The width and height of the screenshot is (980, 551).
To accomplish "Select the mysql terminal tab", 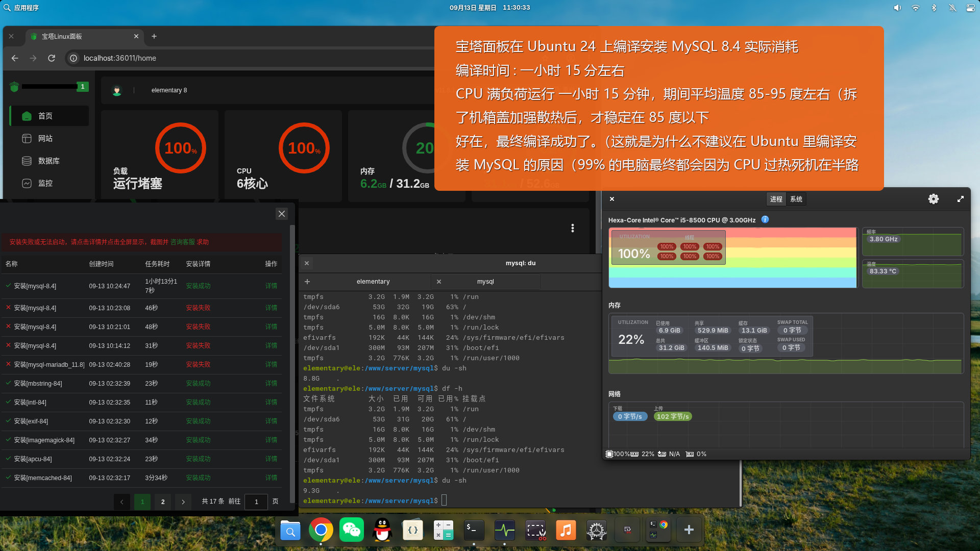I will point(485,282).
